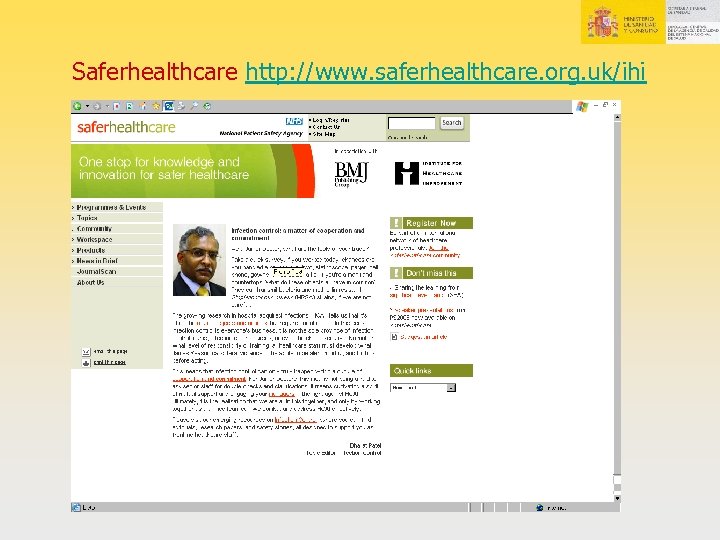Click the Favorites star icon
Screen dimensions: 720x540
[156, 106]
